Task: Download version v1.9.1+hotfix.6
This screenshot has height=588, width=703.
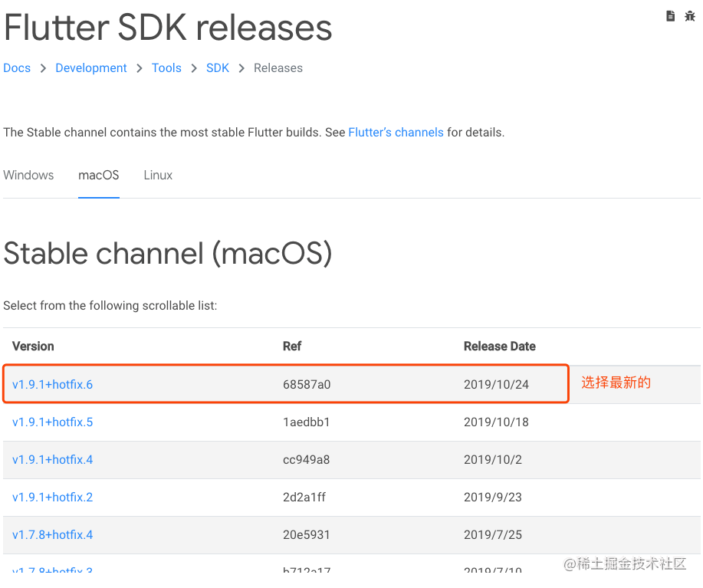Action: tap(52, 384)
